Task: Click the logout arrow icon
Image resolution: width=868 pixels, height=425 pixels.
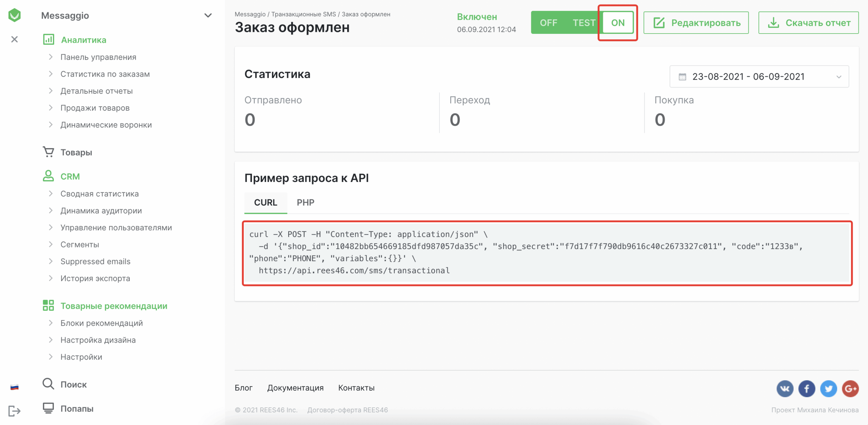Action: tap(14, 411)
